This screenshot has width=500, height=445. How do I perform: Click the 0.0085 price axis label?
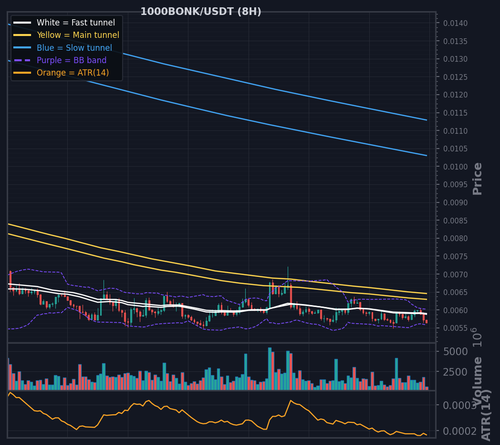point(455,221)
